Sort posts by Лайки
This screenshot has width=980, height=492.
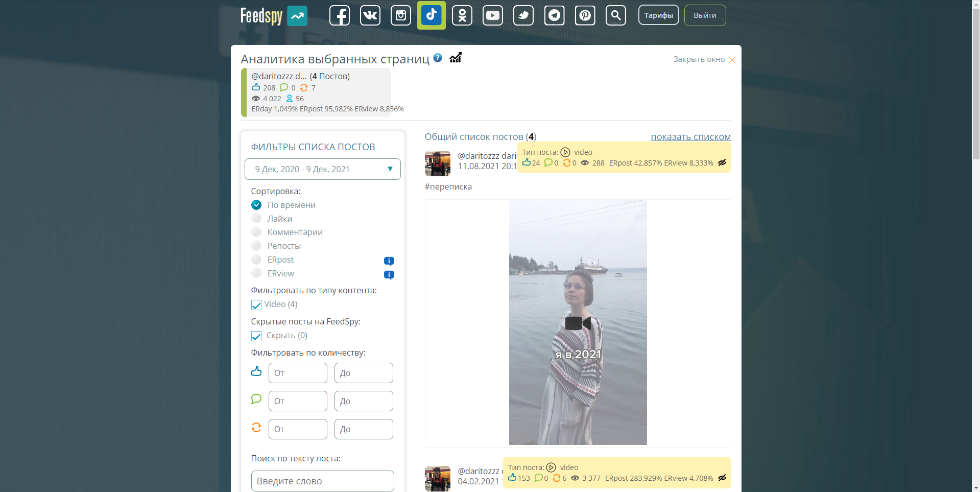(272, 219)
